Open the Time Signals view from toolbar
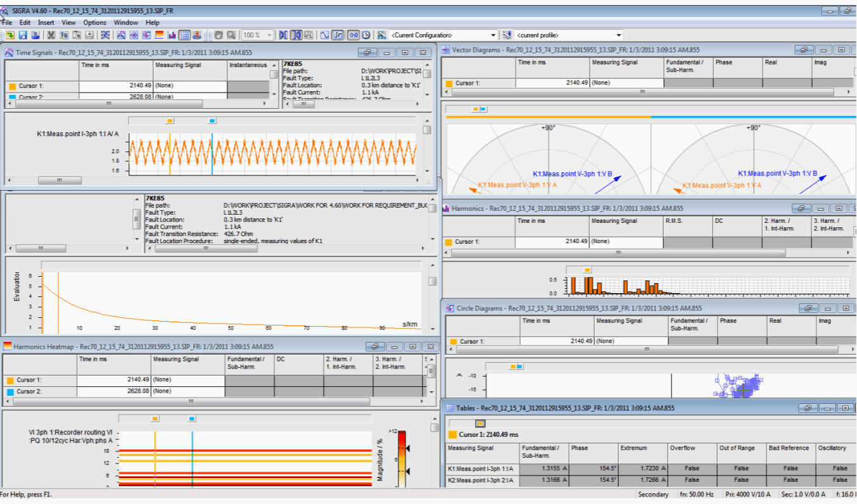This screenshot has width=857, height=504. pyautogui.click(x=122, y=35)
